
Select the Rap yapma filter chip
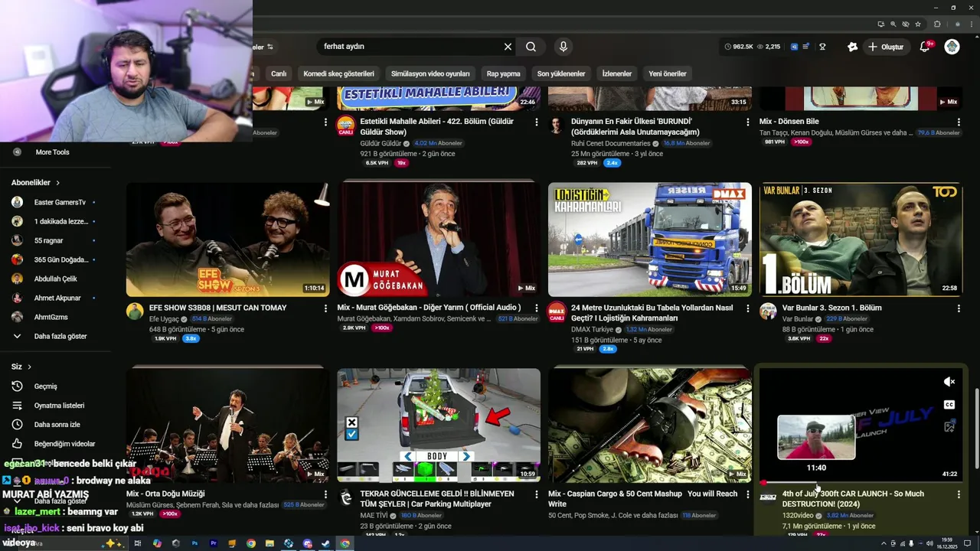(x=503, y=73)
